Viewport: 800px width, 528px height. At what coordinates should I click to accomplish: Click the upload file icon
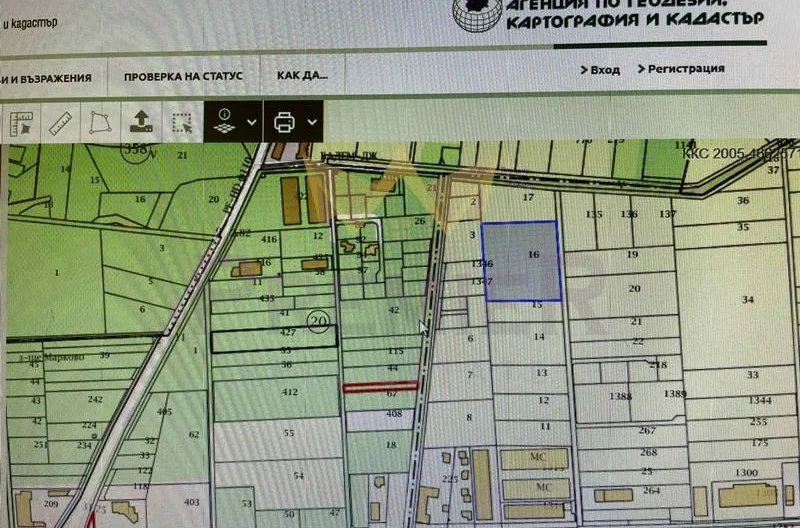click(141, 123)
